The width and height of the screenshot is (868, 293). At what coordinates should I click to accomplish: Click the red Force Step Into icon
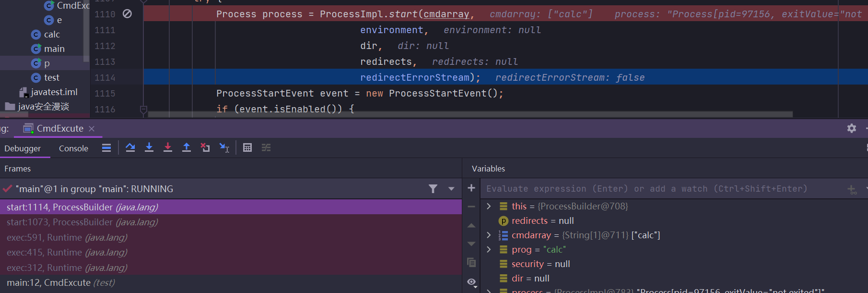[x=168, y=147]
